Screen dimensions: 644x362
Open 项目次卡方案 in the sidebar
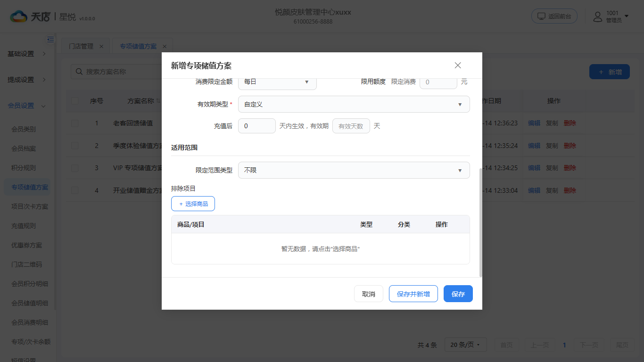coord(30,206)
